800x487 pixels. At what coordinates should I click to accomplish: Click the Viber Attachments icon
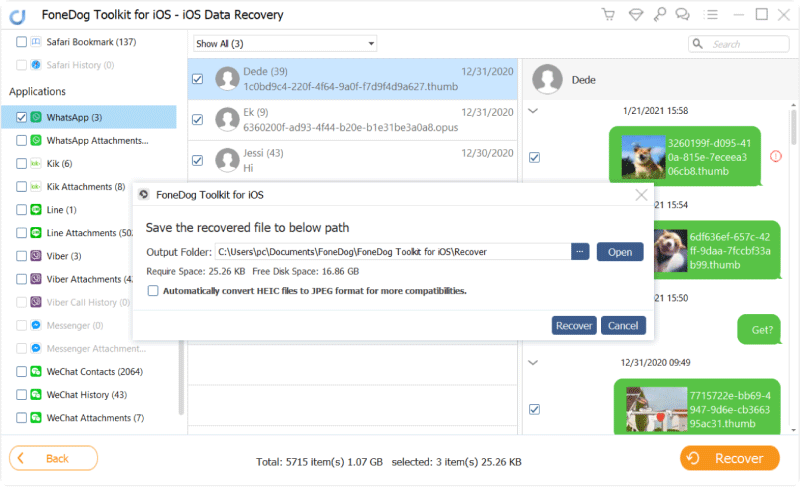[x=36, y=279]
